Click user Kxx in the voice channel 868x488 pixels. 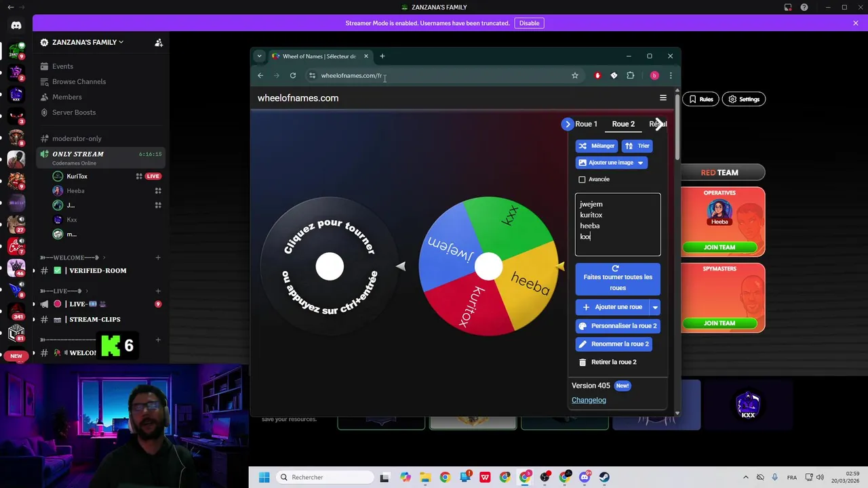tap(71, 220)
